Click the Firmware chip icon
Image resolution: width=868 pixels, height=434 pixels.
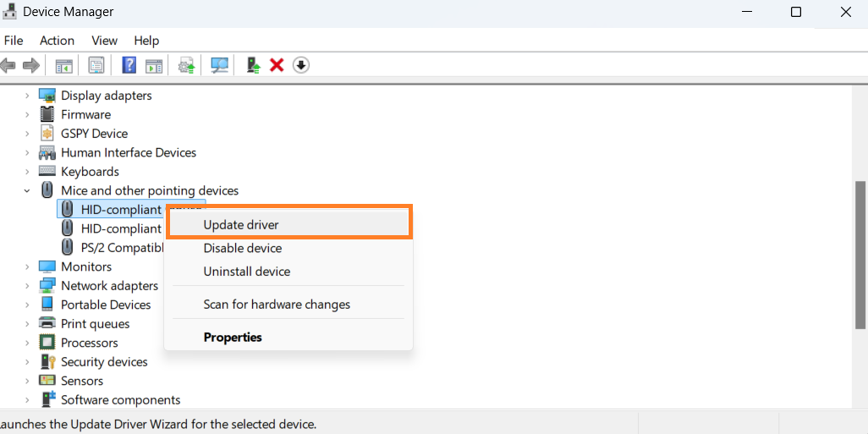tap(47, 114)
